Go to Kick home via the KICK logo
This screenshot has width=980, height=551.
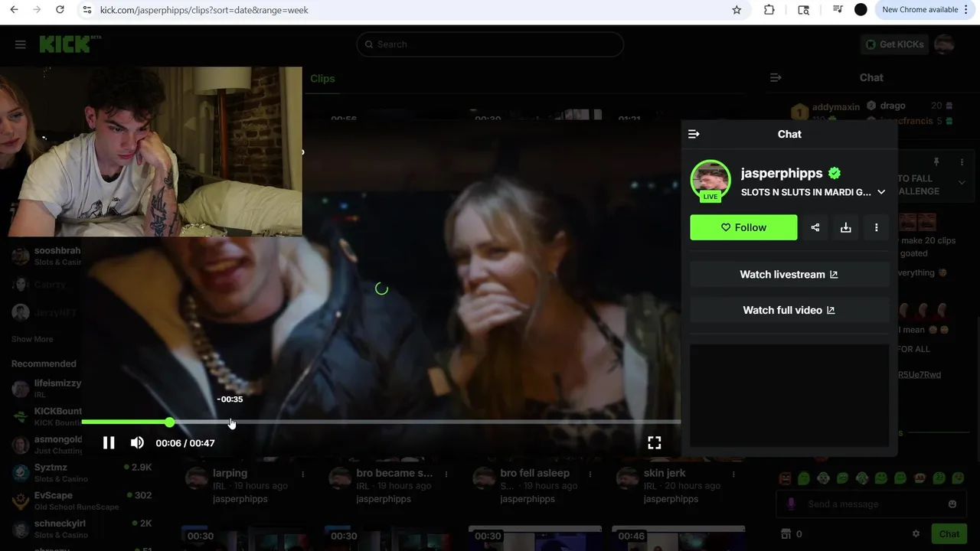coord(65,44)
